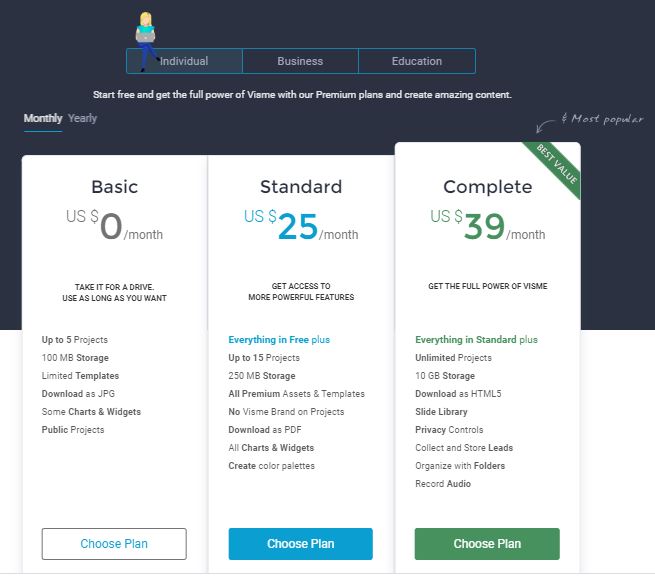Click 'Get access to more powerful features'
The height and width of the screenshot is (576, 655).
(x=301, y=292)
